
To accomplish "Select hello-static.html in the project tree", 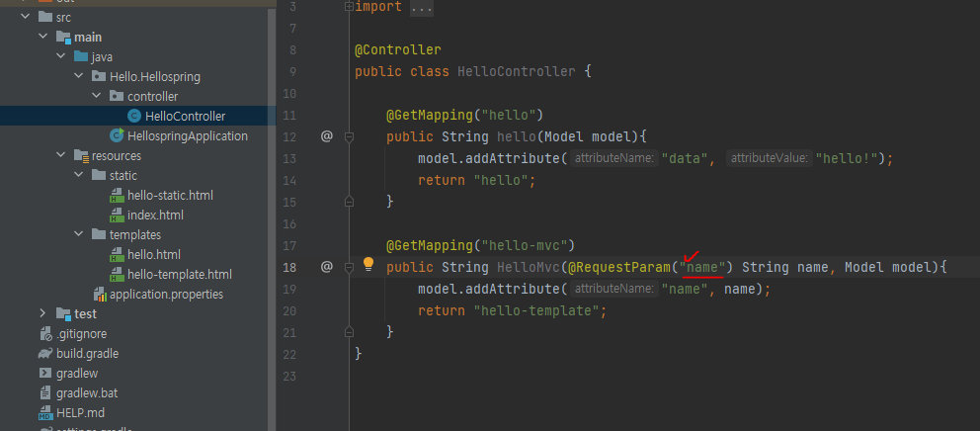I will 170,195.
